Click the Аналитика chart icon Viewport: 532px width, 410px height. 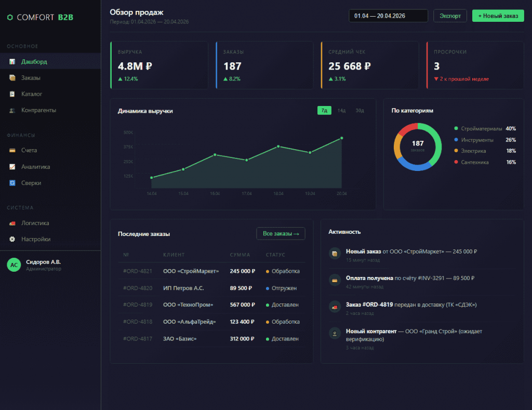(x=12, y=167)
